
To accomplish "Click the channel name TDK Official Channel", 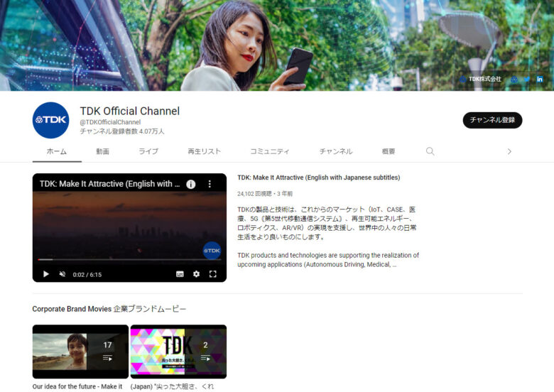I will point(130,111).
